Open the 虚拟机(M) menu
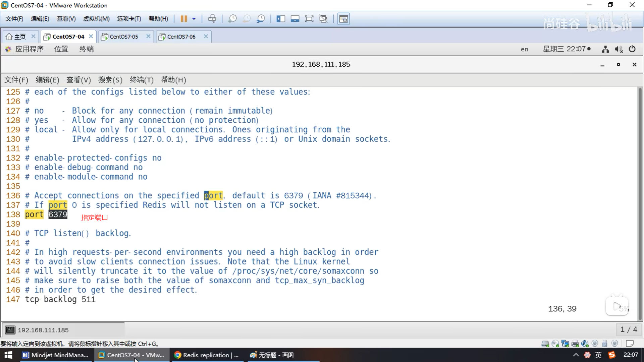 (x=96, y=19)
